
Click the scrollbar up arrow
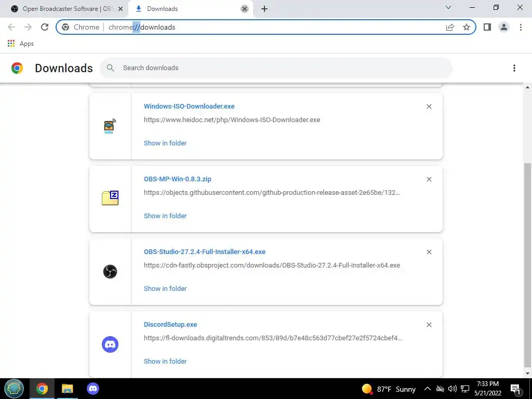click(527, 87)
